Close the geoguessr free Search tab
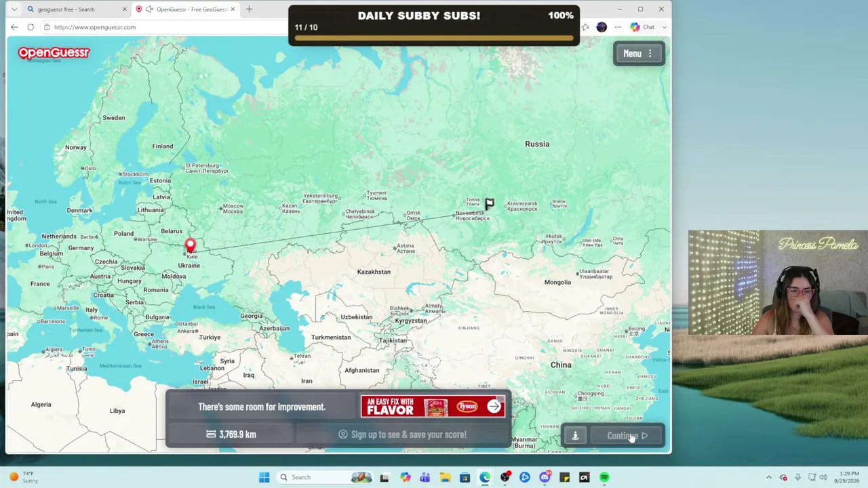The height and width of the screenshot is (488, 868). 124,9
